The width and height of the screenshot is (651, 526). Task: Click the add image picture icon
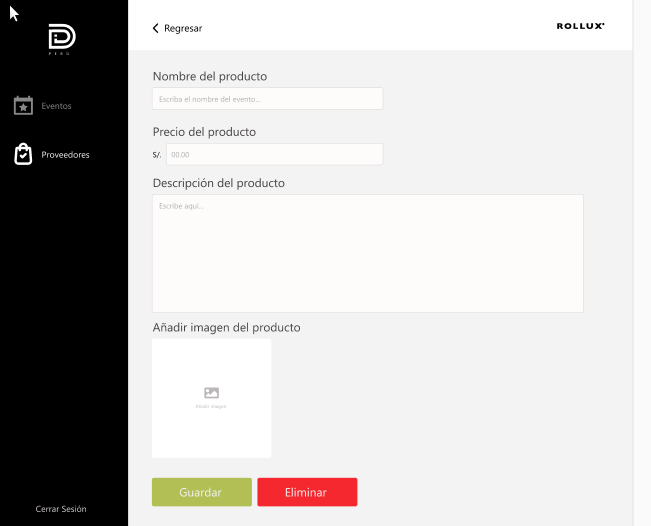click(x=211, y=392)
